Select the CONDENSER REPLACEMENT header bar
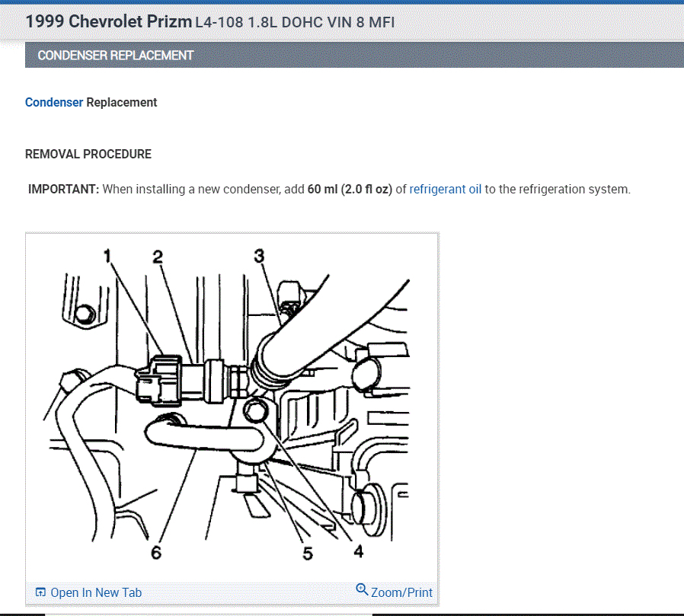This screenshot has height=616, width=684. click(354, 55)
